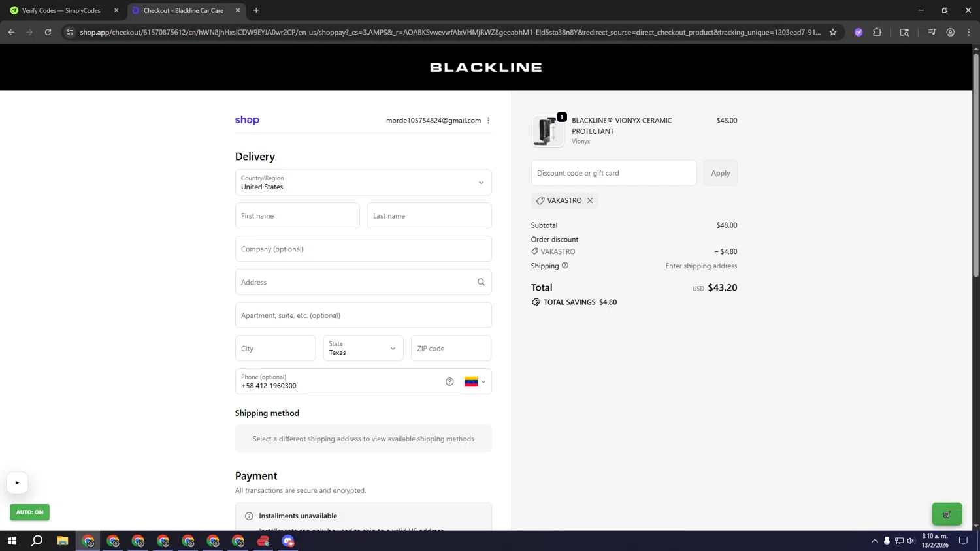Image resolution: width=980 pixels, height=551 pixels.
Task: Open volume control in system tray
Action: click(911, 541)
